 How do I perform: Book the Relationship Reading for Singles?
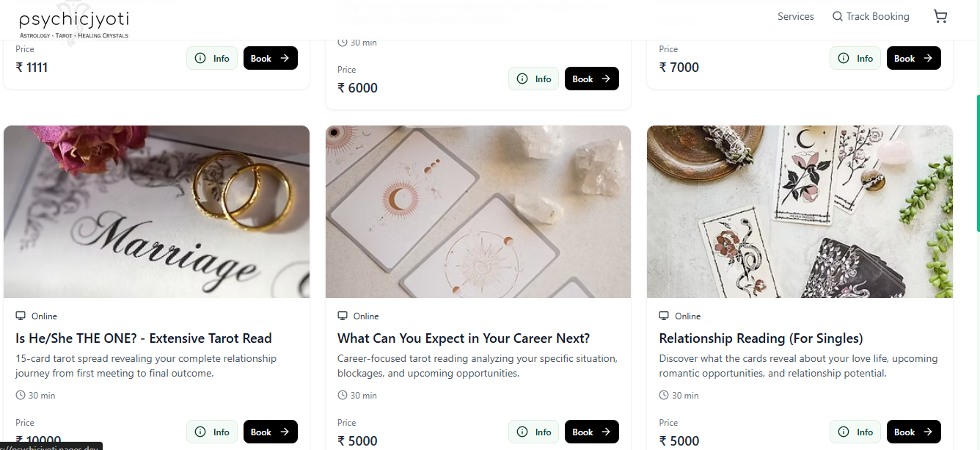[x=913, y=432]
